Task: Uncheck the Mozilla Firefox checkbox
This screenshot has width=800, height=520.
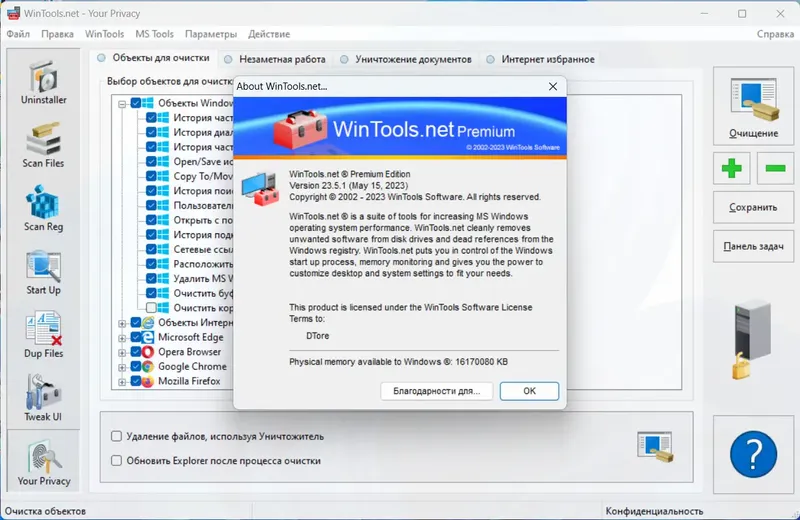Action: click(x=136, y=381)
